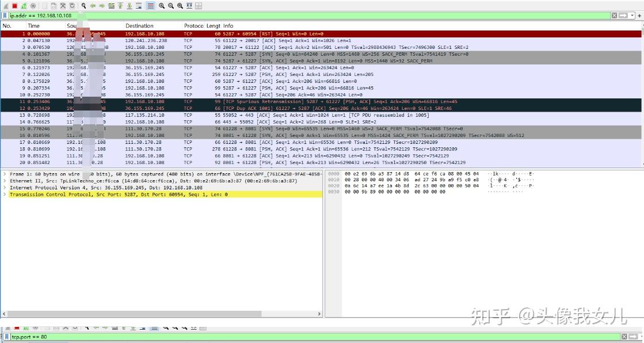Jump to the last packet

coord(129,6)
